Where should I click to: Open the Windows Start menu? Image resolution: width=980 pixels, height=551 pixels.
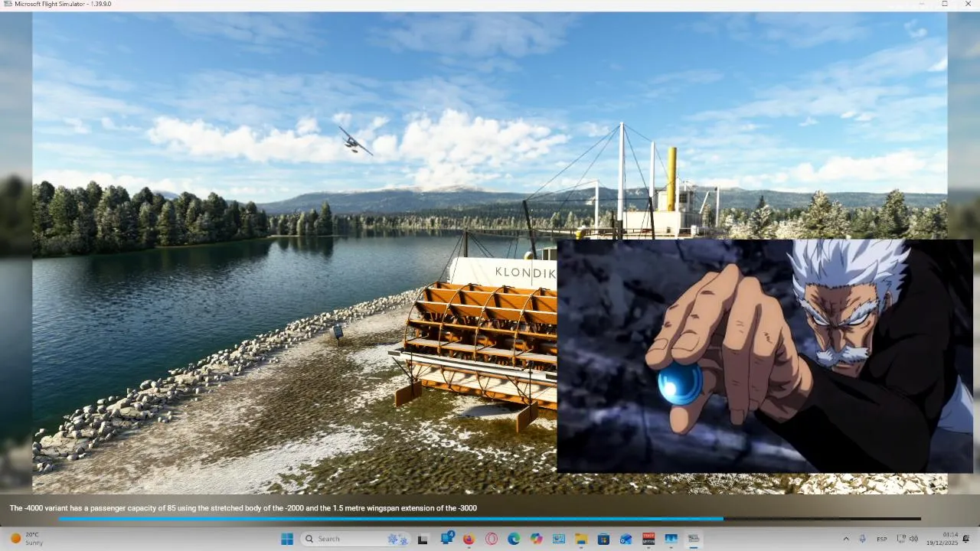click(287, 539)
